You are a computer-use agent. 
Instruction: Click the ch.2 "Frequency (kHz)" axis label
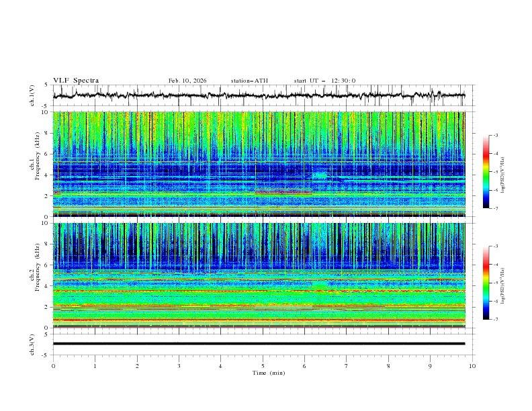[38, 267]
